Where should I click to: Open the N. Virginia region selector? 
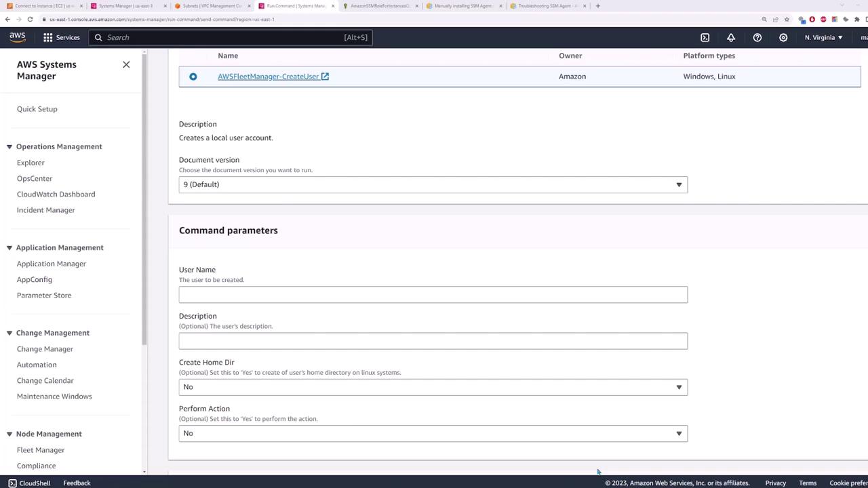click(x=823, y=37)
